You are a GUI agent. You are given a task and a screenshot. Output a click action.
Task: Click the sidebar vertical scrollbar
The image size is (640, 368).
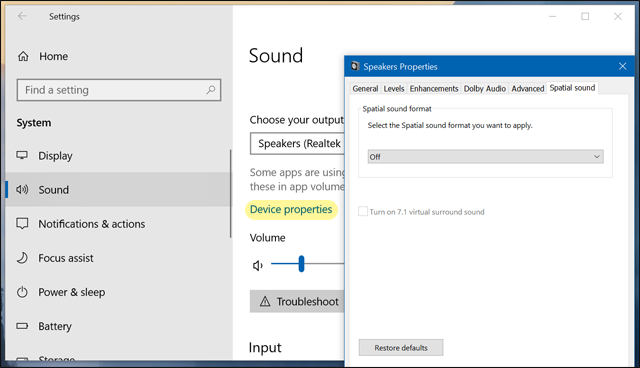(231, 194)
